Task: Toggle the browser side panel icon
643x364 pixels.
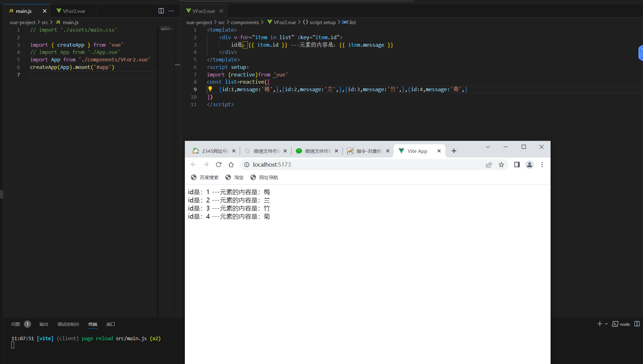Action: (x=517, y=164)
